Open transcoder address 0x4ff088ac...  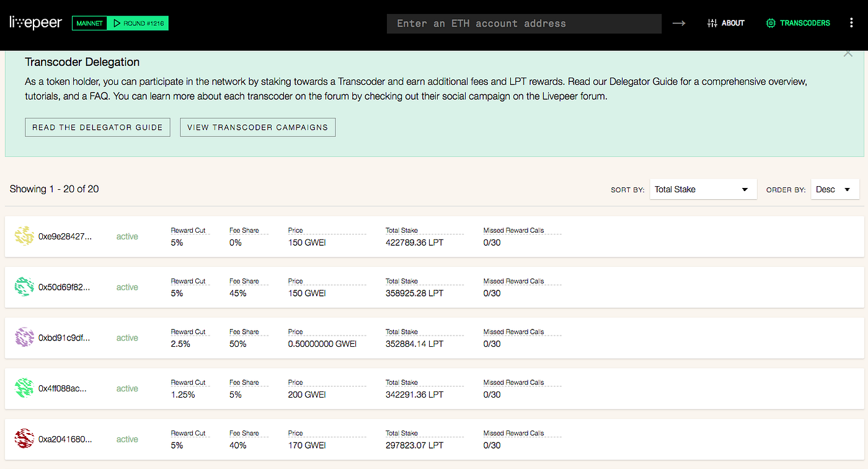63,388
